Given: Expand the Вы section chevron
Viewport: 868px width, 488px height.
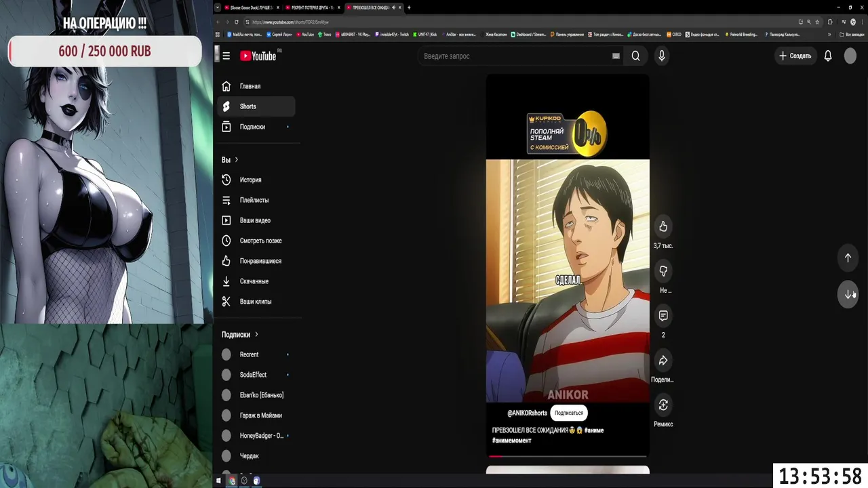Looking at the screenshot, I should pos(237,160).
